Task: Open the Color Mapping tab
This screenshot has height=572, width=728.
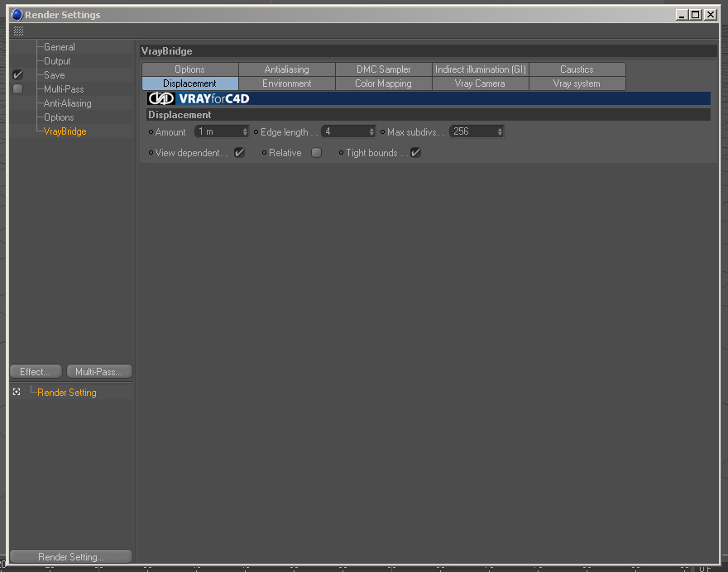Action: click(x=383, y=83)
